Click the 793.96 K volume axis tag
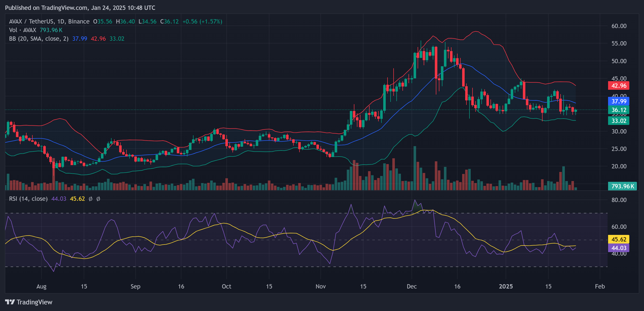This screenshot has width=644, height=311. pyautogui.click(x=622, y=186)
